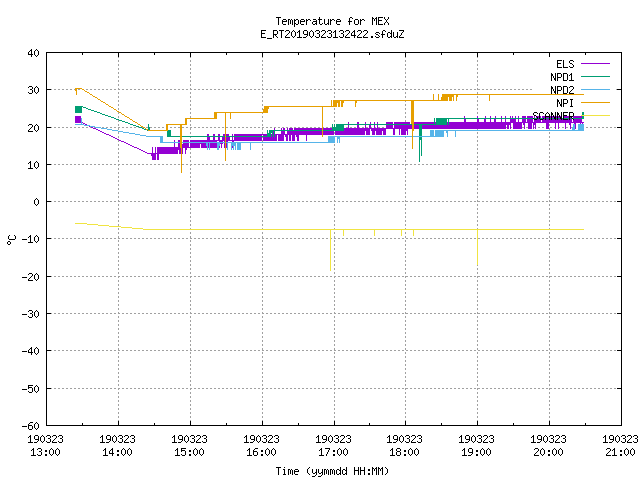The width and height of the screenshot is (640, 480).
Task: Click the y-axis label -30
Action: pos(31,314)
